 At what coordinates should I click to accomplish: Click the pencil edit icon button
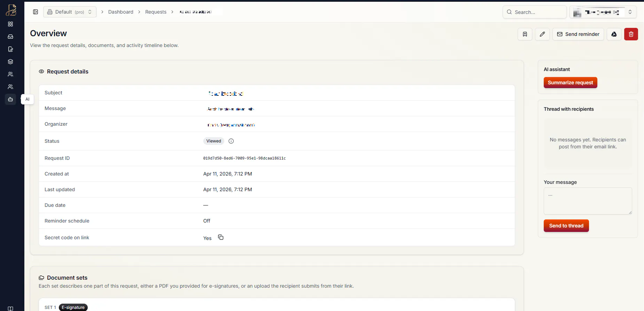pos(542,34)
